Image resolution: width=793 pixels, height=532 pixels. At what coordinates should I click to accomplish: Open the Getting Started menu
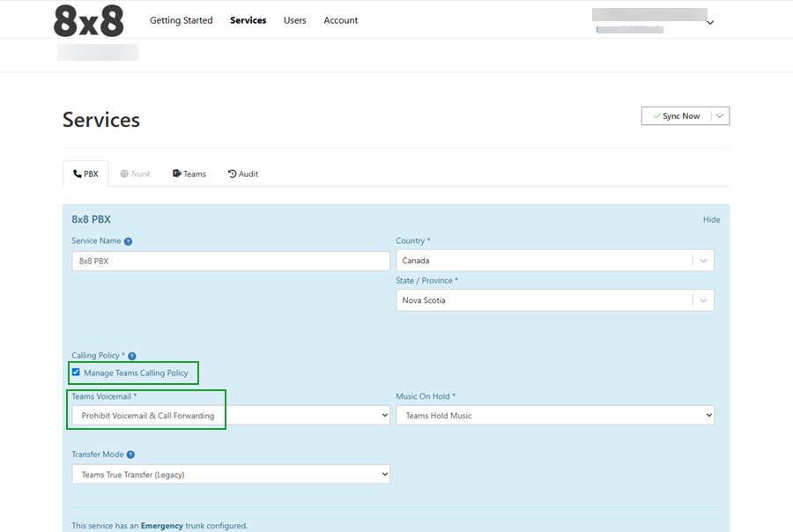[x=181, y=20]
